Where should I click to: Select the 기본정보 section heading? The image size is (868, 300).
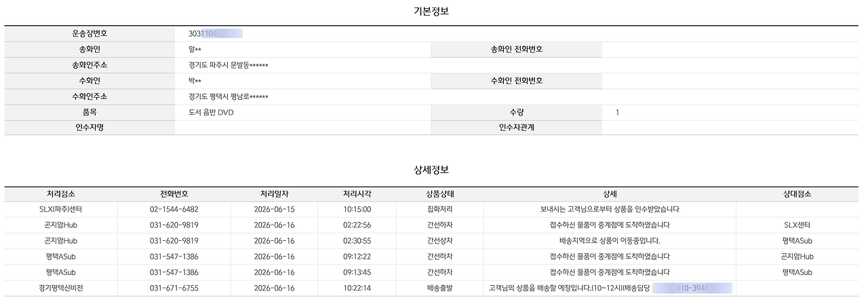(431, 10)
